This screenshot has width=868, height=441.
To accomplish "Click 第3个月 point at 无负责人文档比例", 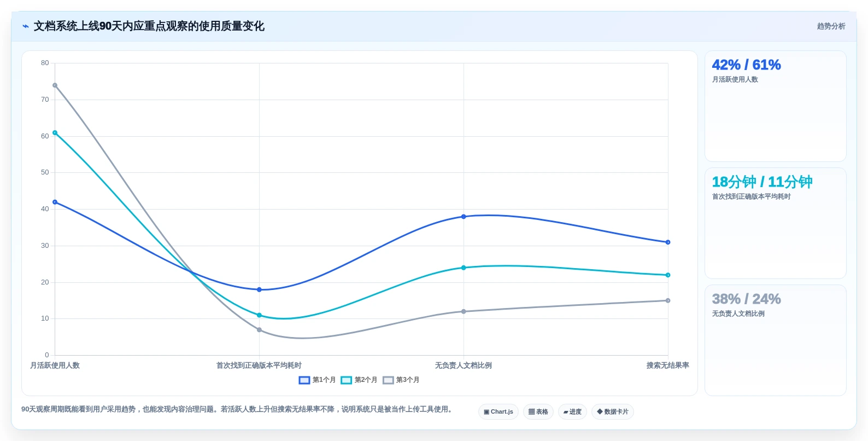I will click(464, 311).
